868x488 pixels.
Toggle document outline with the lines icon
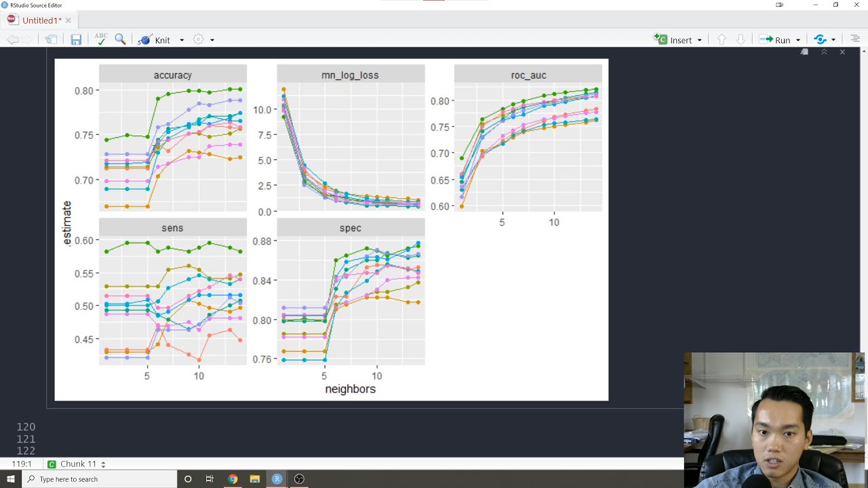point(854,40)
